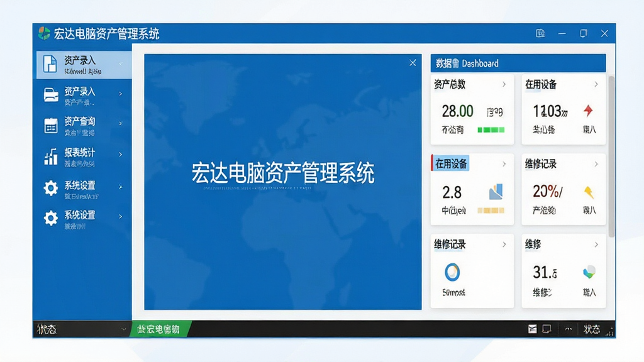Open arrow of 维修记录 card with donut
Viewport: 644px width, 362px height.
click(x=504, y=244)
